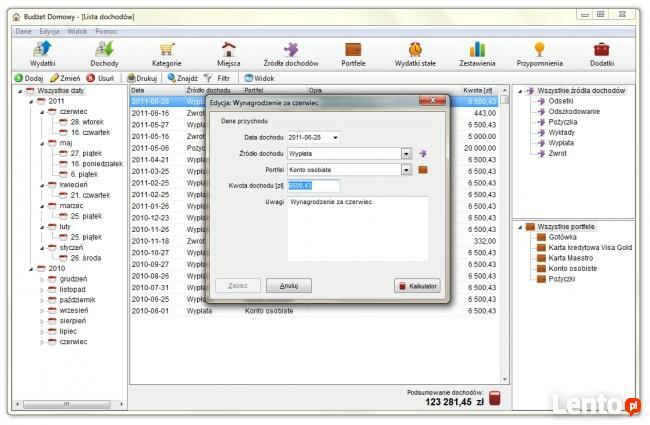Open the Data dochodu date picker
The image size is (650, 425).
(335, 137)
